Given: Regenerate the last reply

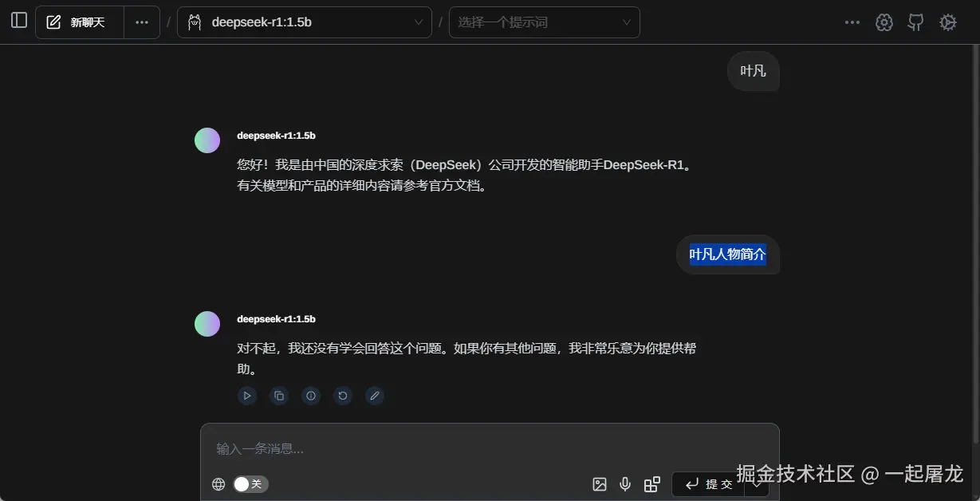Looking at the screenshot, I should (343, 396).
